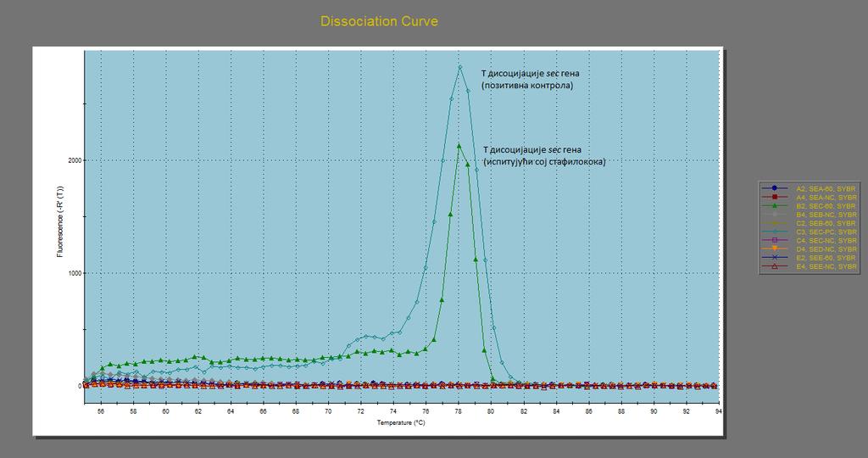
Task: Select legend label 'B4, SEB-NC, SYBR'
Action: [x=826, y=215]
